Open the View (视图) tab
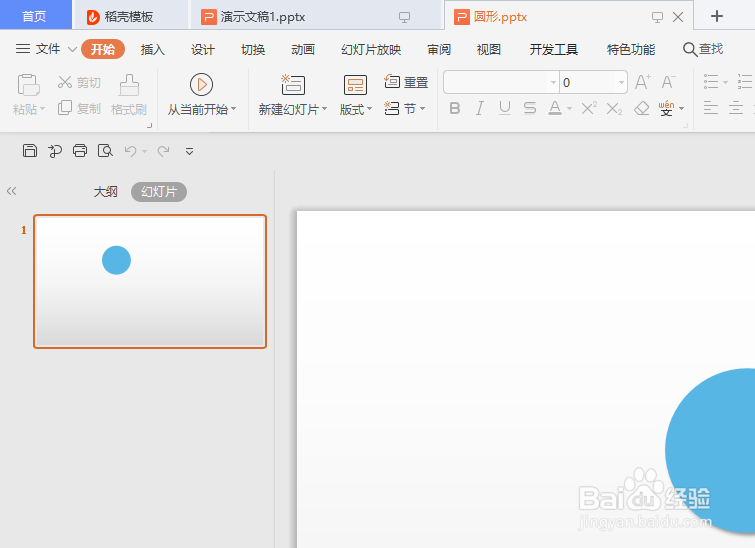This screenshot has height=548, width=755. click(489, 49)
